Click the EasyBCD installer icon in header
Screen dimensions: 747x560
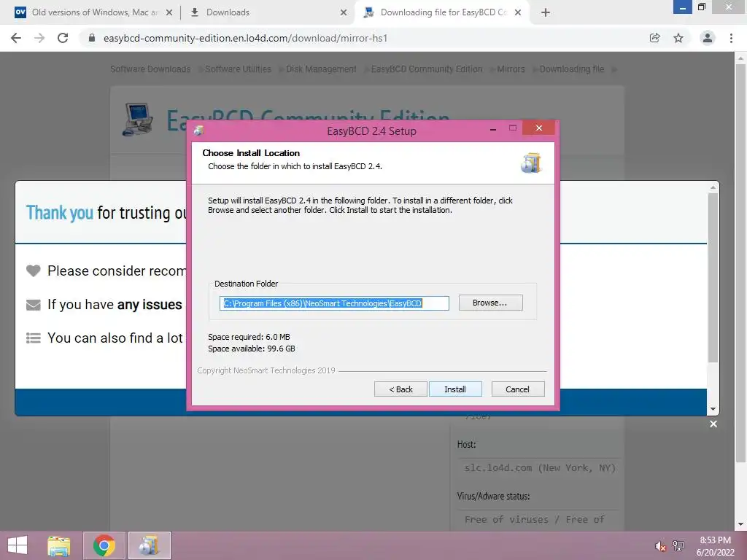[x=531, y=163]
